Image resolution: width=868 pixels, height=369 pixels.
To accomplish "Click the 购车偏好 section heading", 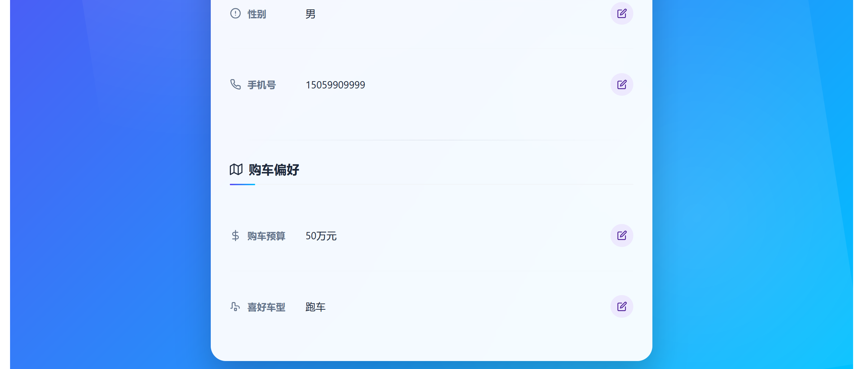I will pos(274,170).
